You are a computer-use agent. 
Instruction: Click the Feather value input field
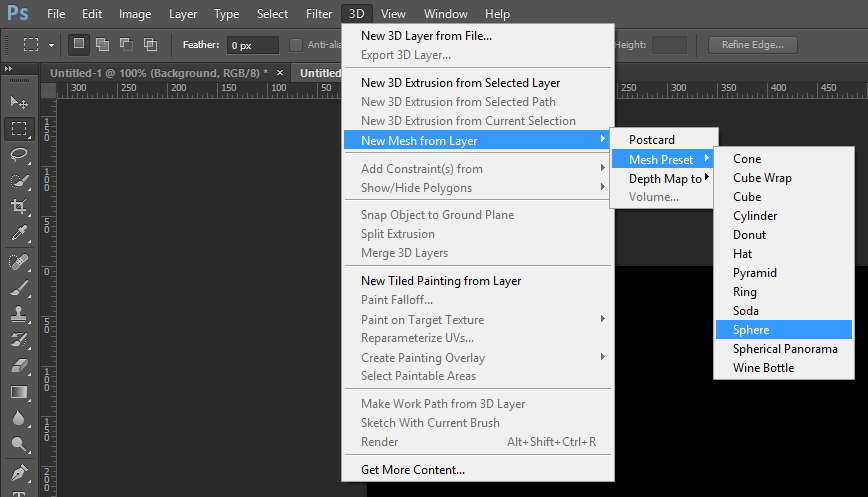[252, 45]
